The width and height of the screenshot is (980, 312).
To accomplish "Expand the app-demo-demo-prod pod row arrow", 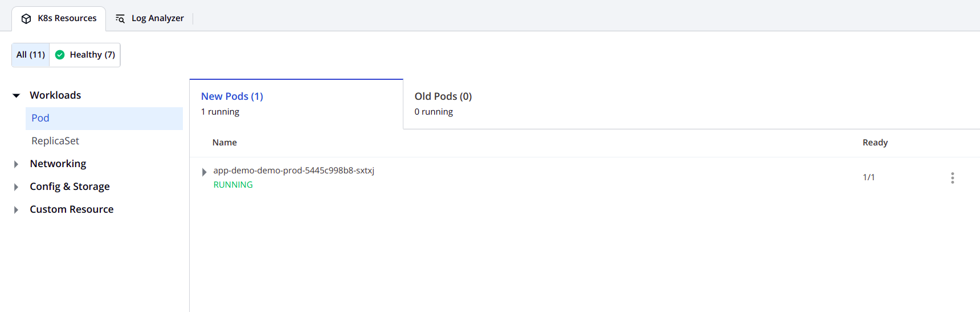I will point(204,172).
